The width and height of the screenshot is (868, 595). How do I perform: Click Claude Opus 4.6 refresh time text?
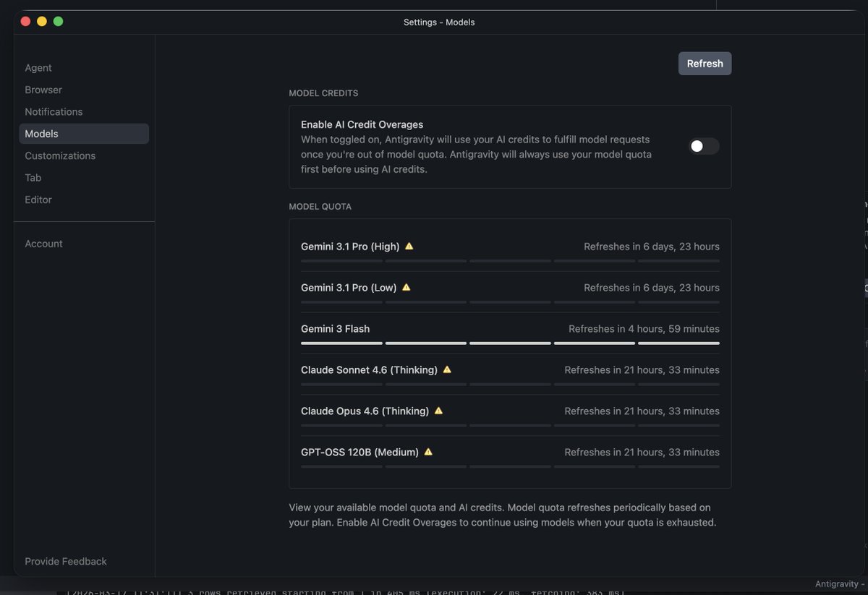642,411
